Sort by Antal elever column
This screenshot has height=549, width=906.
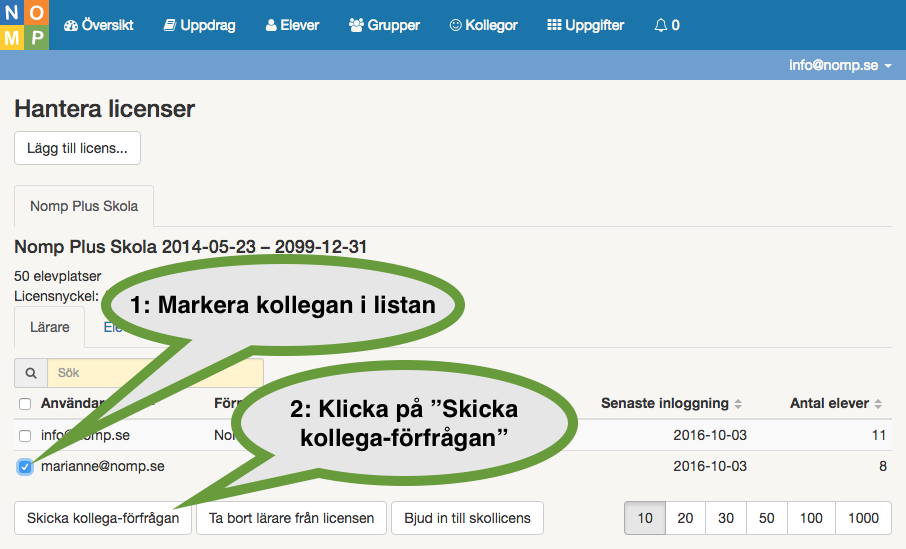(x=836, y=403)
